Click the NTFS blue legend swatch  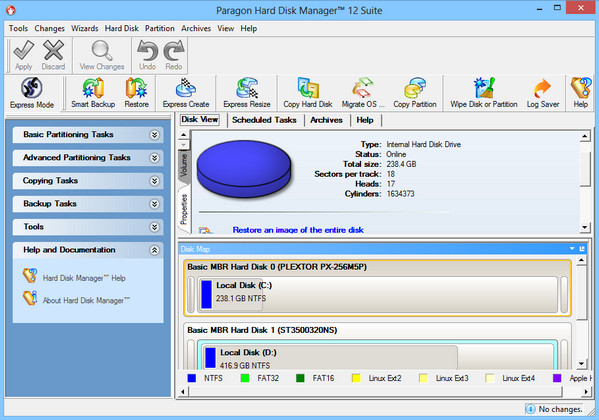pyautogui.click(x=192, y=378)
